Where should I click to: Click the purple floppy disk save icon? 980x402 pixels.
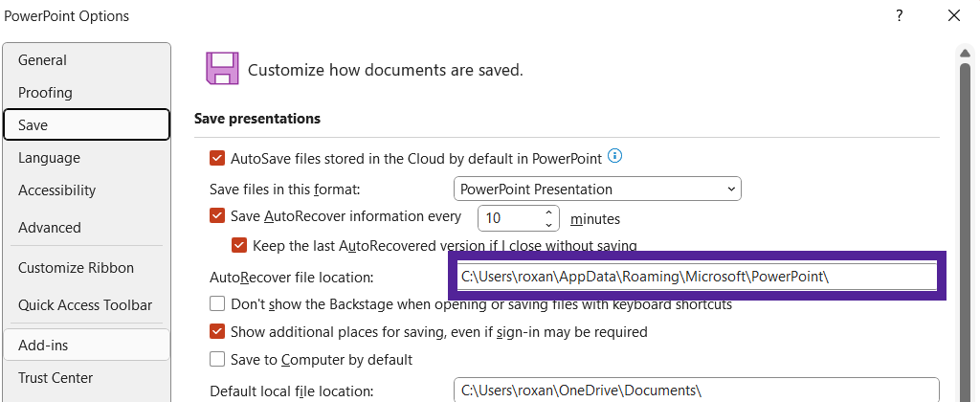tap(221, 69)
